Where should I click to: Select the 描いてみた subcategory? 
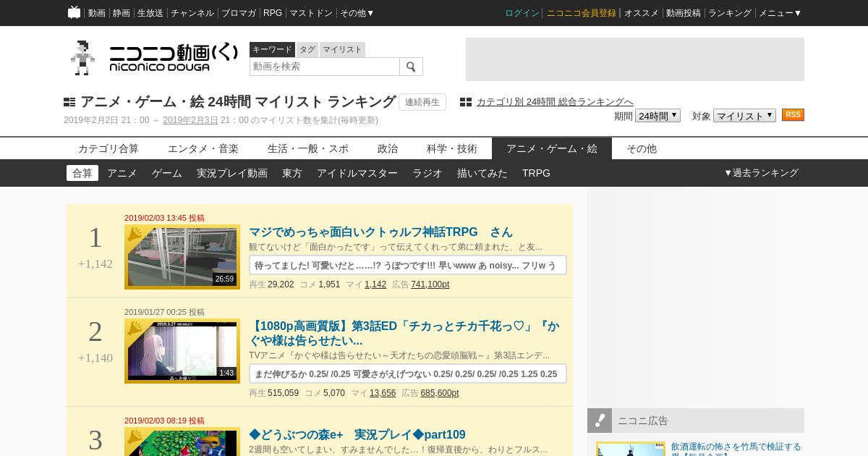click(x=482, y=173)
